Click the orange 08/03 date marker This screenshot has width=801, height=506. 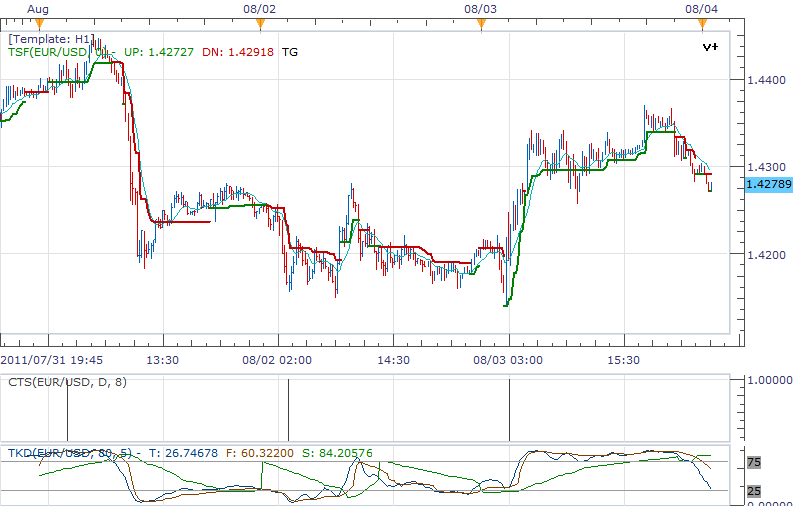481,24
